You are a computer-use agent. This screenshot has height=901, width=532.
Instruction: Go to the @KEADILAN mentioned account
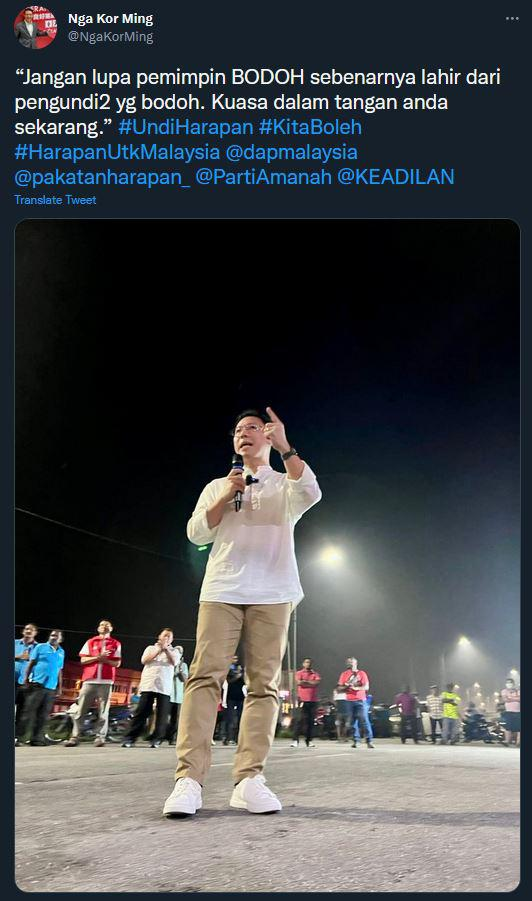coord(396,177)
